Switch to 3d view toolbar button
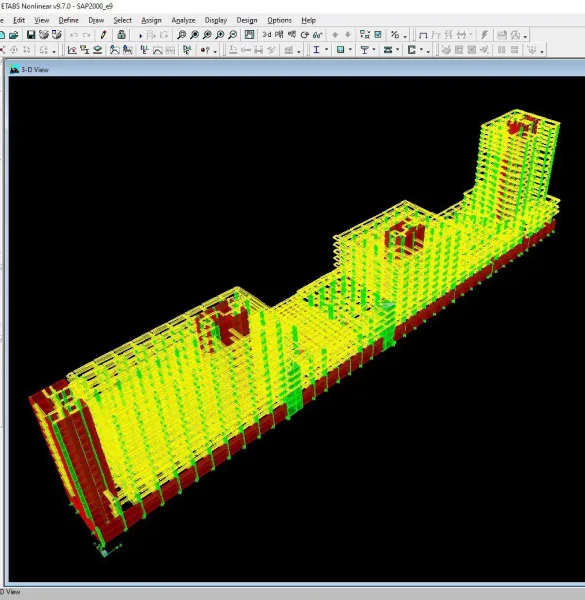 (x=267, y=35)
